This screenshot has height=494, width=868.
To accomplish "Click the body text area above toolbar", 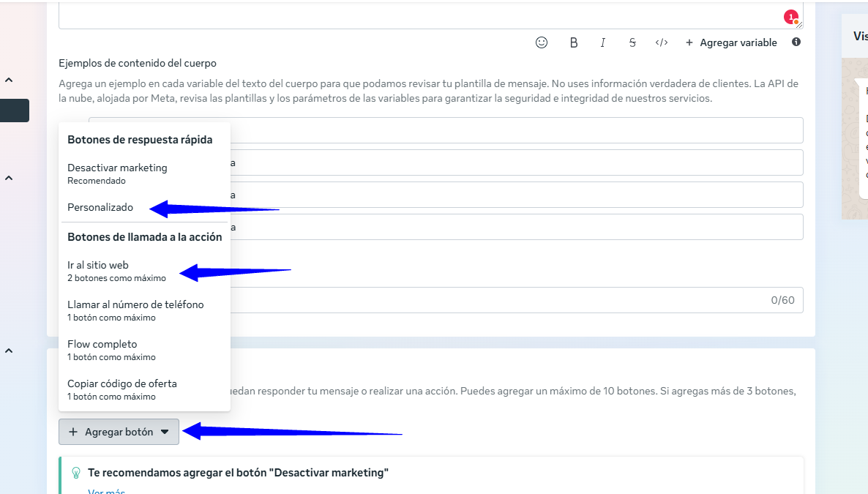I will (430, 15).
